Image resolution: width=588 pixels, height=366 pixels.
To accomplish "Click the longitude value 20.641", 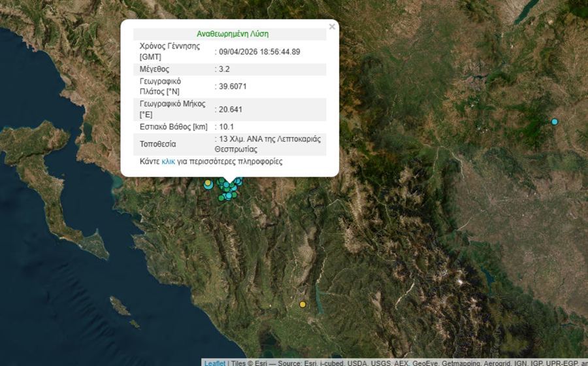I will 230,109.
